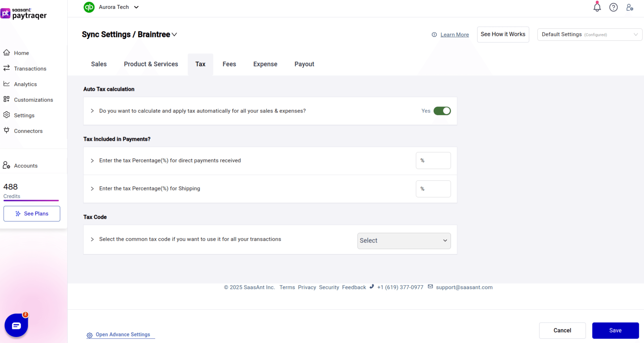644x343 pixels.
Task: Toggle automatic tax calculation off
Action: [x=442, y=111]
